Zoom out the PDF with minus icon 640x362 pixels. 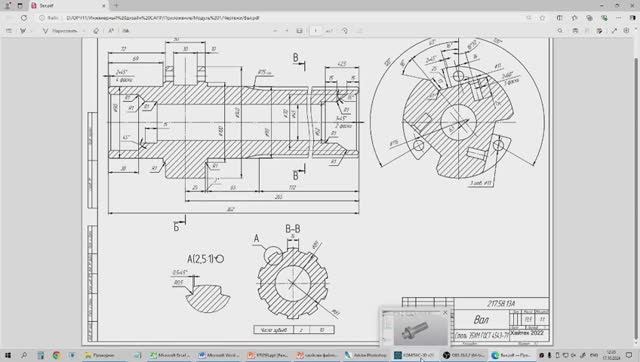click(x=275, y=31)
